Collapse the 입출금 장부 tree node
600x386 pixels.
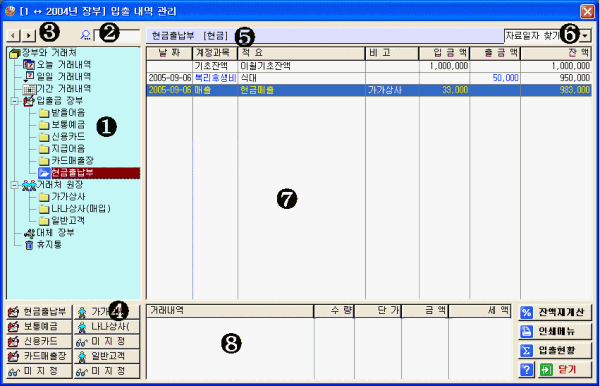15,101
